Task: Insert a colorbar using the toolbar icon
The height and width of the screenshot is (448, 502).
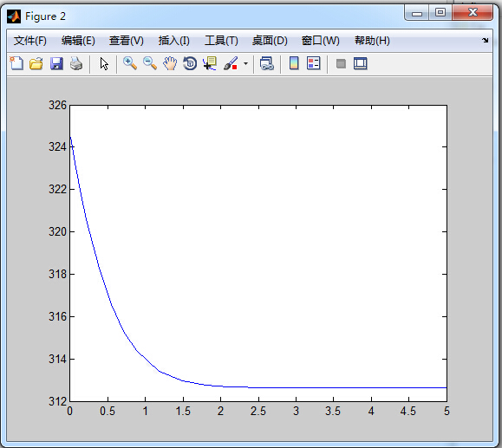Action: pyautogui.click(x=294, y=63)
